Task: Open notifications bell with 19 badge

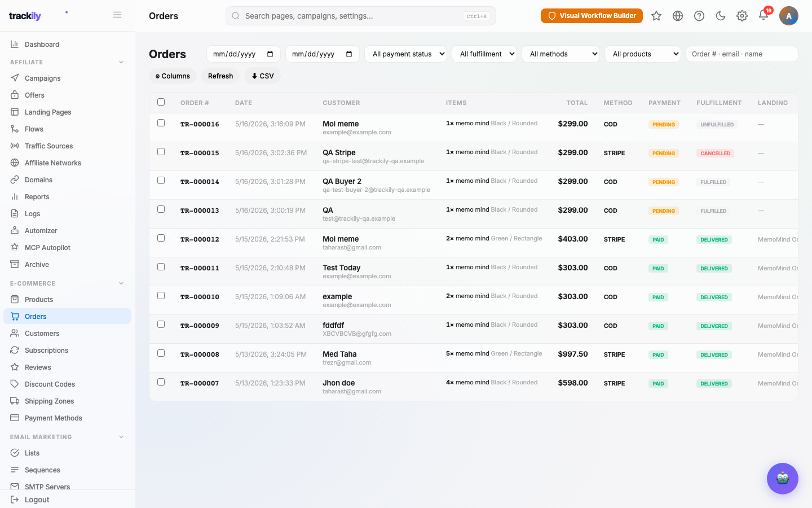Action: tap(764, 15)
